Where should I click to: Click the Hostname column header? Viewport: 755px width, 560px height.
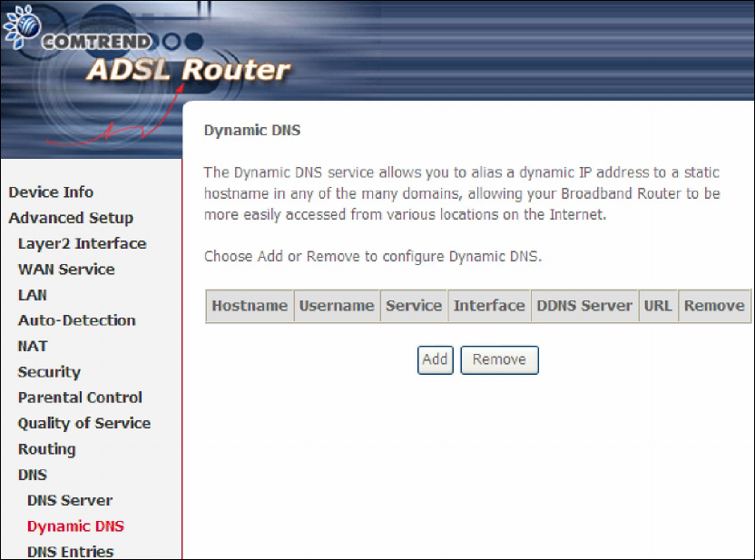(x=250, y=306)
